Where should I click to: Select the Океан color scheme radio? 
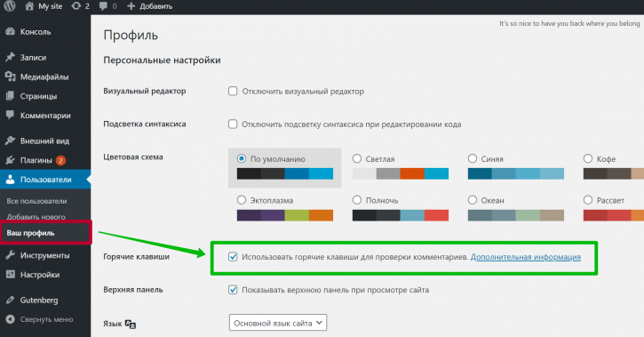473,200
